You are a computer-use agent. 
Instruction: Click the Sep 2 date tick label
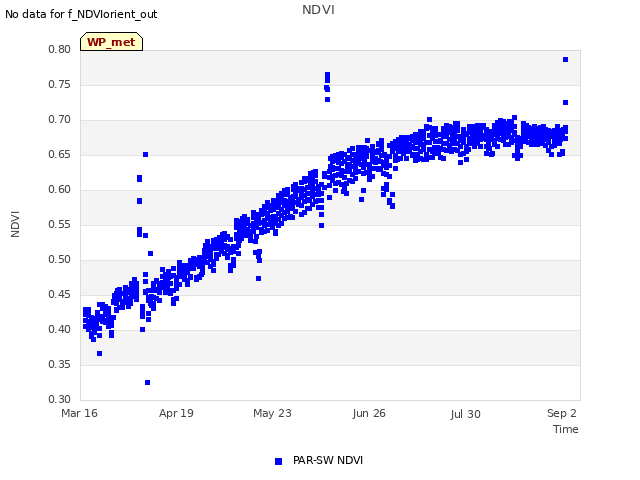click(562, 413)
